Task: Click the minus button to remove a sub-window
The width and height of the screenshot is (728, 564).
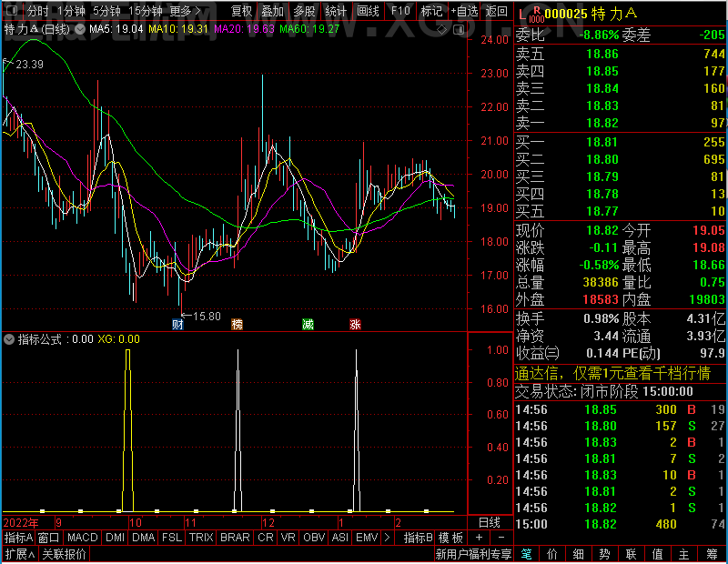Action: pyautogui.click(x=501, y=538)
